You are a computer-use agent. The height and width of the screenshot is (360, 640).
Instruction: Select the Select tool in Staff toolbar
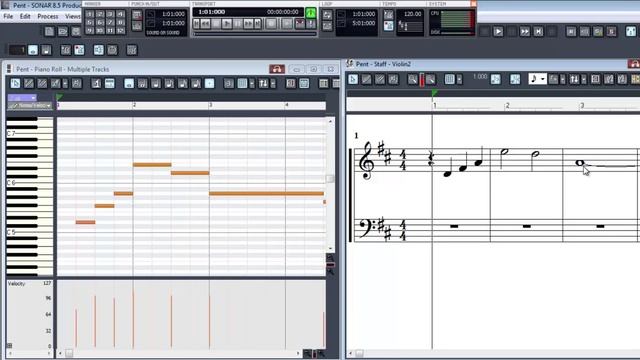353,79
